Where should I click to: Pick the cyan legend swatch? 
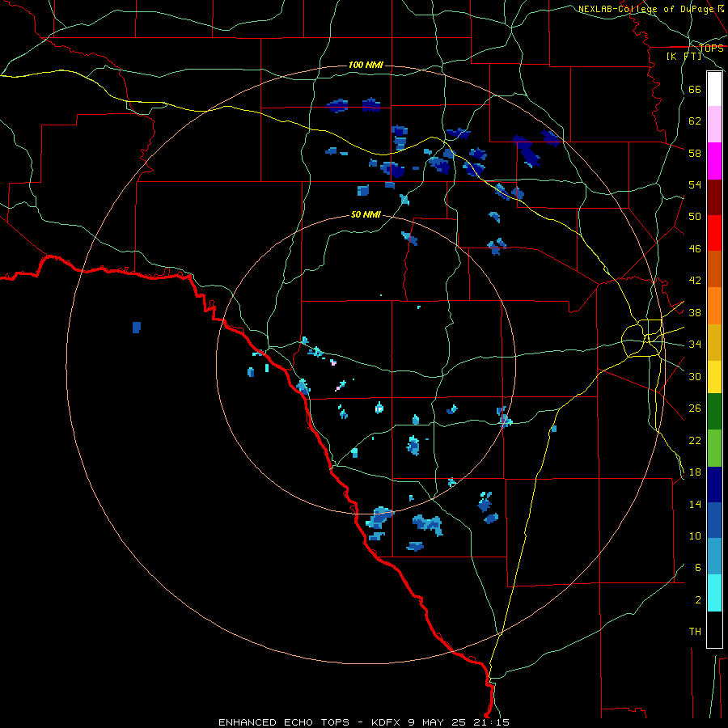pyautogui.click(x=714, y=593)
